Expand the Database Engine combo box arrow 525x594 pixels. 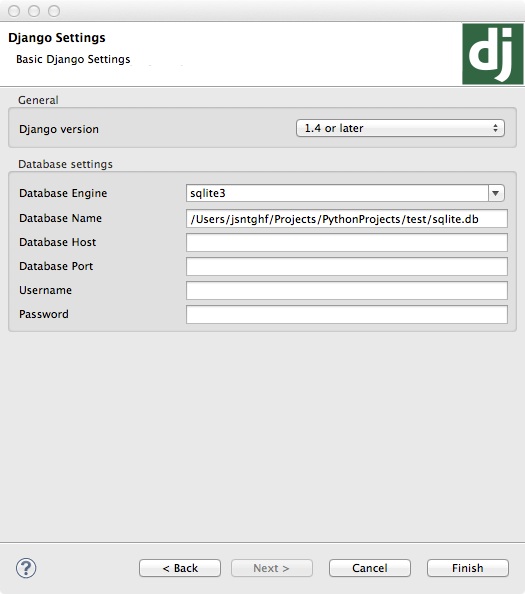pos(496,193)
